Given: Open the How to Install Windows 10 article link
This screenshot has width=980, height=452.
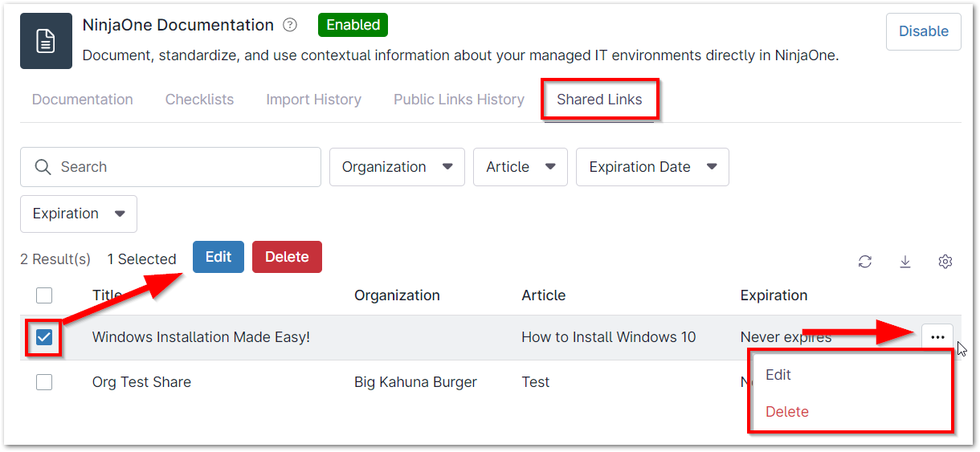Looking at the screenshot, I should 608,337.
